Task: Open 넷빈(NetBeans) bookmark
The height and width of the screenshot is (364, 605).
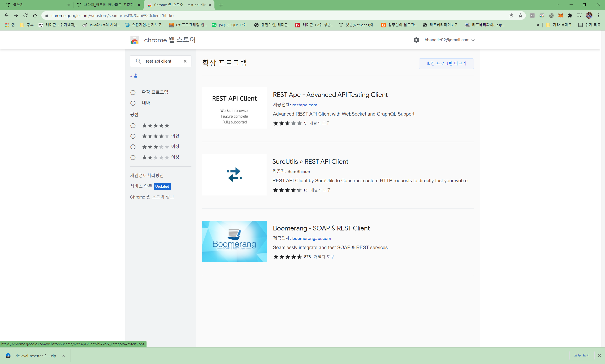Action: 358,25
